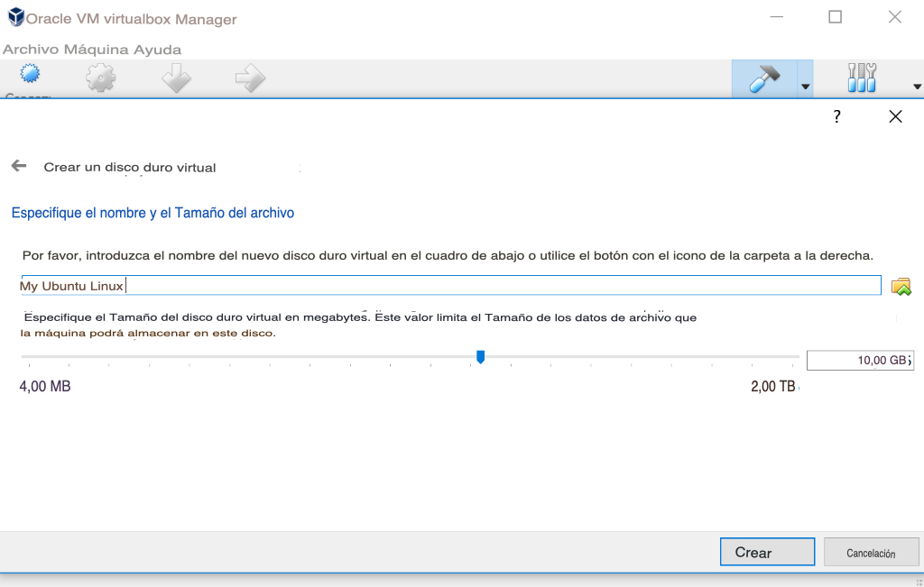Close the VirtualBox Manager main window
924x587 pixels.
click(x=894, y=17)
